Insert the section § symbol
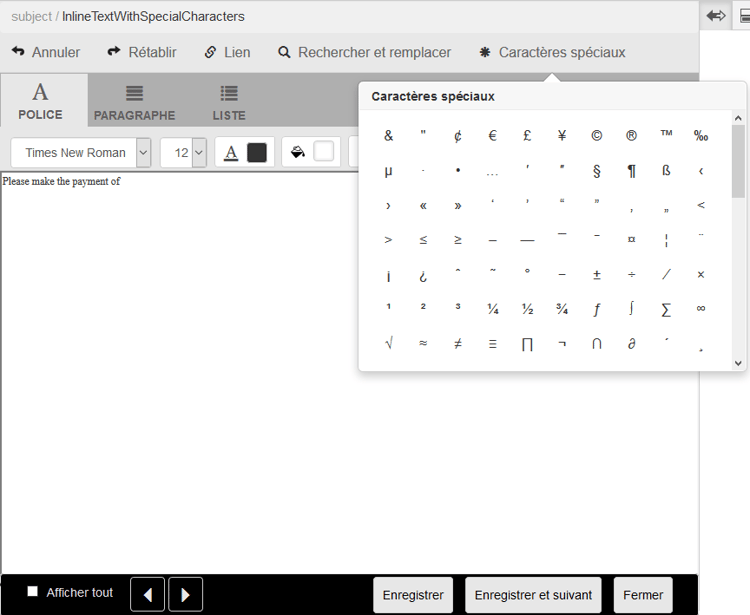The width and height of the screenshot is (750, 615). click(596, 171)
